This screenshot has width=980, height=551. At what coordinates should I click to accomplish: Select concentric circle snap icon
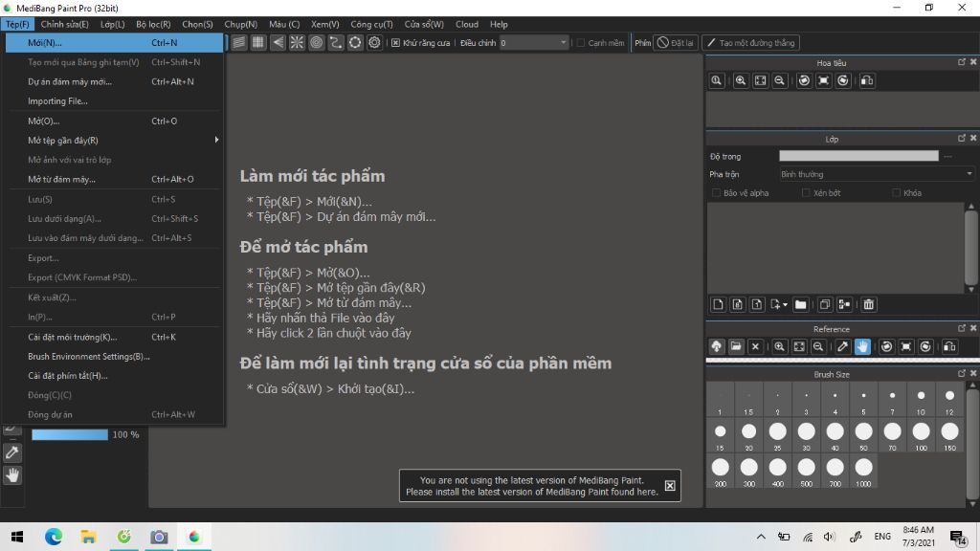[316, 42]
